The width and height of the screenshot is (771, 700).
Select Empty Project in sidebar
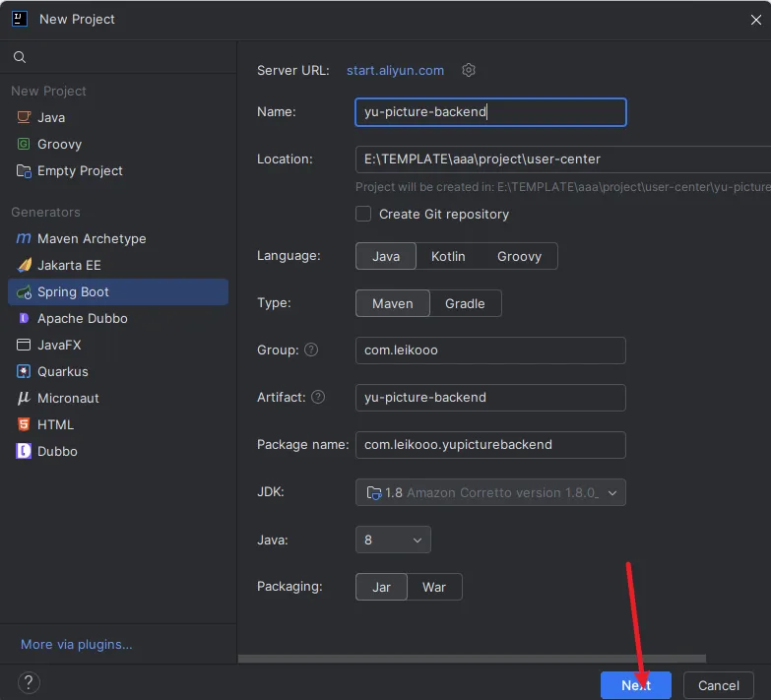[80, 170]
